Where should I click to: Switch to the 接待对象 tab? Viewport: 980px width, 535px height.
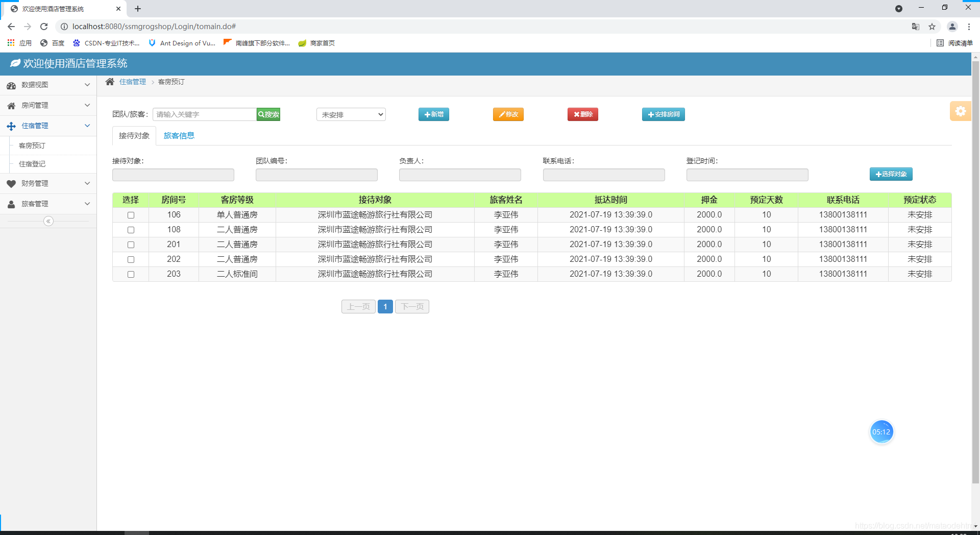(x=134, y=136)
